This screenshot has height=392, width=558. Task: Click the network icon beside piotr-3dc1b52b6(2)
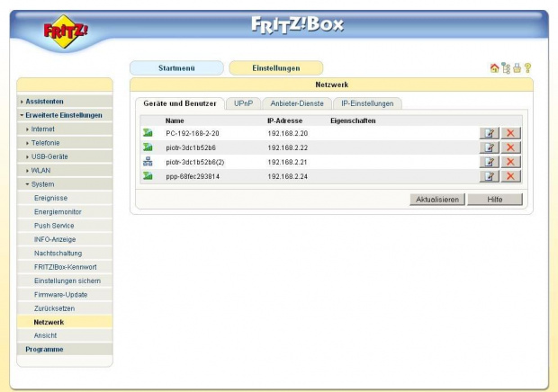pyautogui.click(x=148, y=162)
